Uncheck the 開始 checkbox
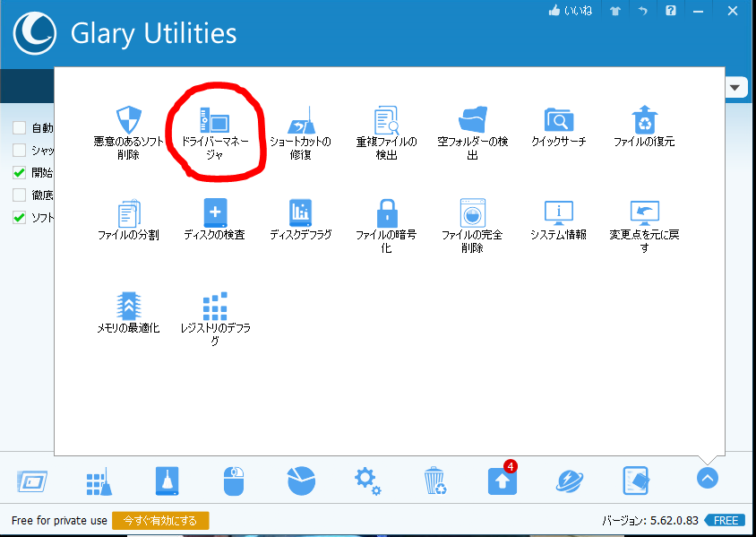 click(x=20, y=173)
